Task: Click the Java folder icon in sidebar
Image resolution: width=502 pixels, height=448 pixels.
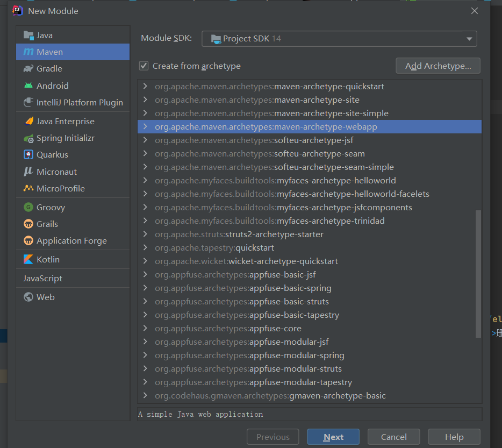Action: [x=28, y=35]
